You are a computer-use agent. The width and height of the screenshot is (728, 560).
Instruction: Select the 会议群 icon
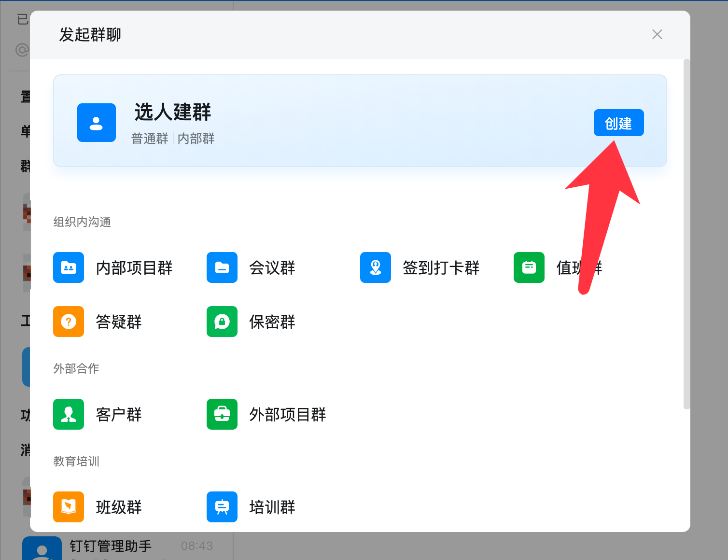click(x=222, y=267)
